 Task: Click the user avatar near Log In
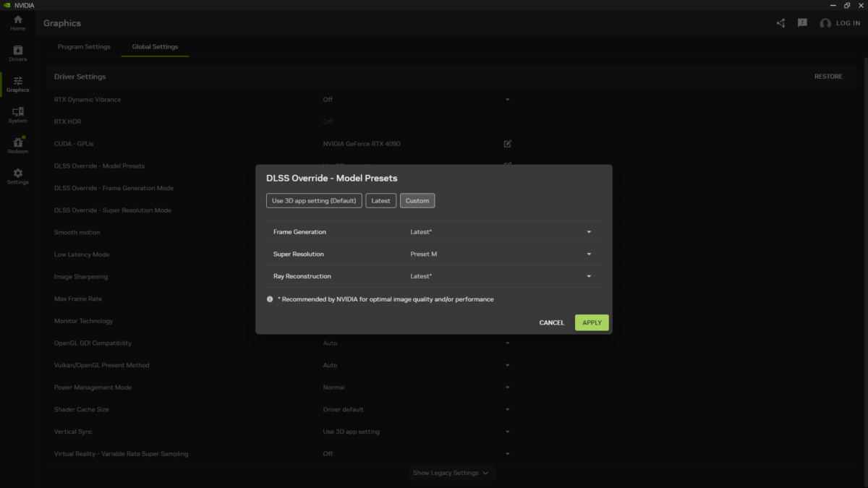coord(825,22)
